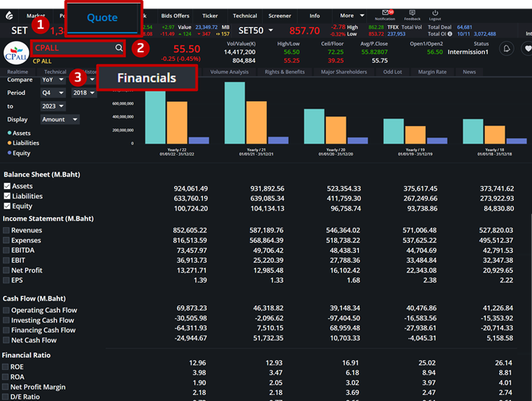532x401 pixels.
Task: Open the 2018 start year dropdown
Action: tap(84, 93)
